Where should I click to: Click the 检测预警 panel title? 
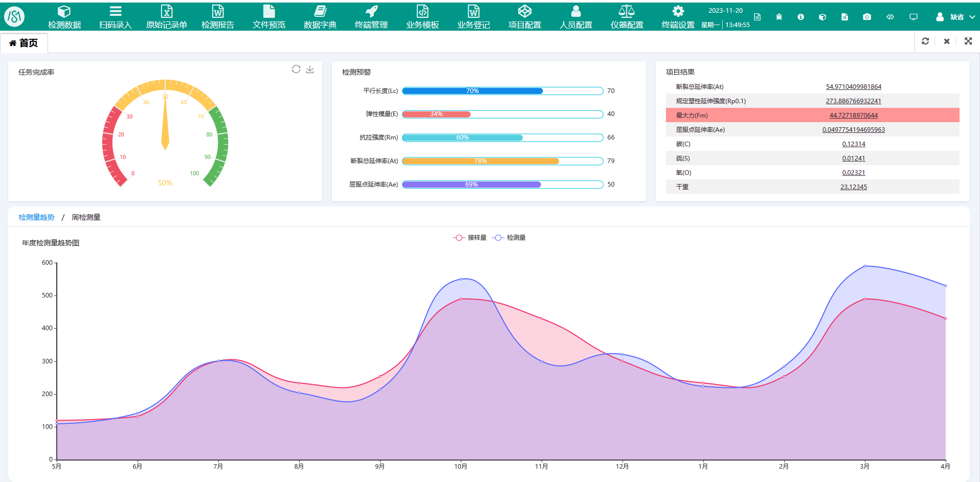(x=357, y=72)
